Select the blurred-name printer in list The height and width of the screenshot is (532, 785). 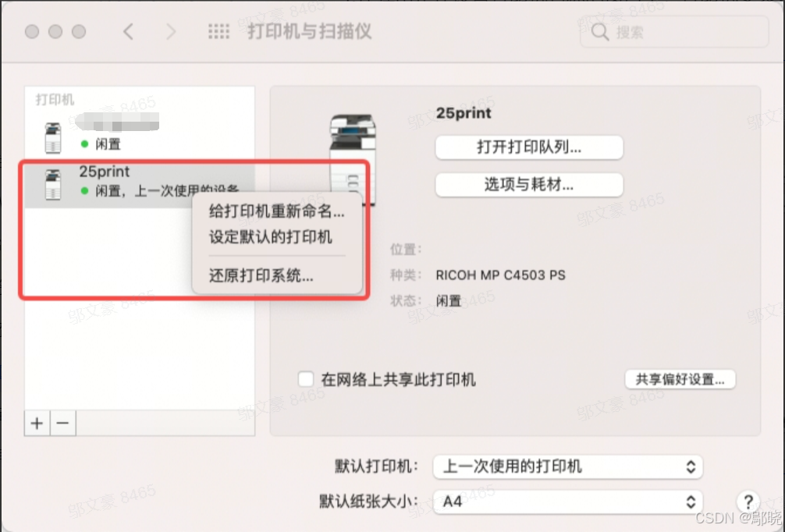click(x=140, y=134)
